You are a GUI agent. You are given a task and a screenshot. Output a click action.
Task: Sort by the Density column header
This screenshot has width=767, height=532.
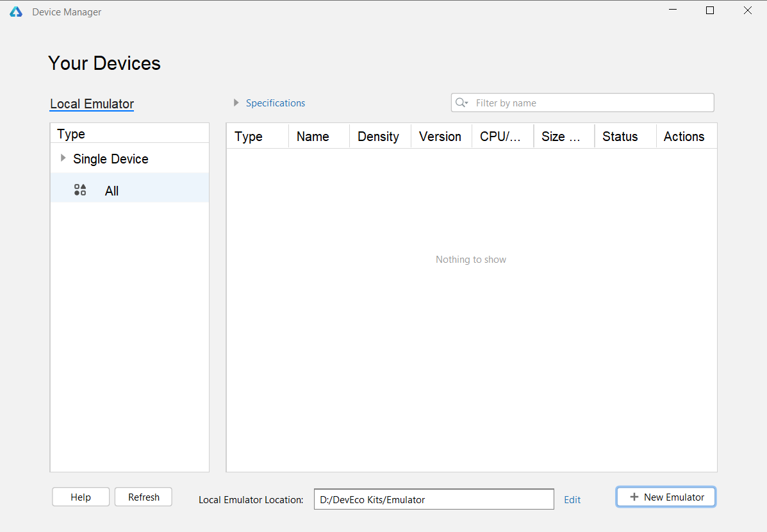click(x=380, y=136)
